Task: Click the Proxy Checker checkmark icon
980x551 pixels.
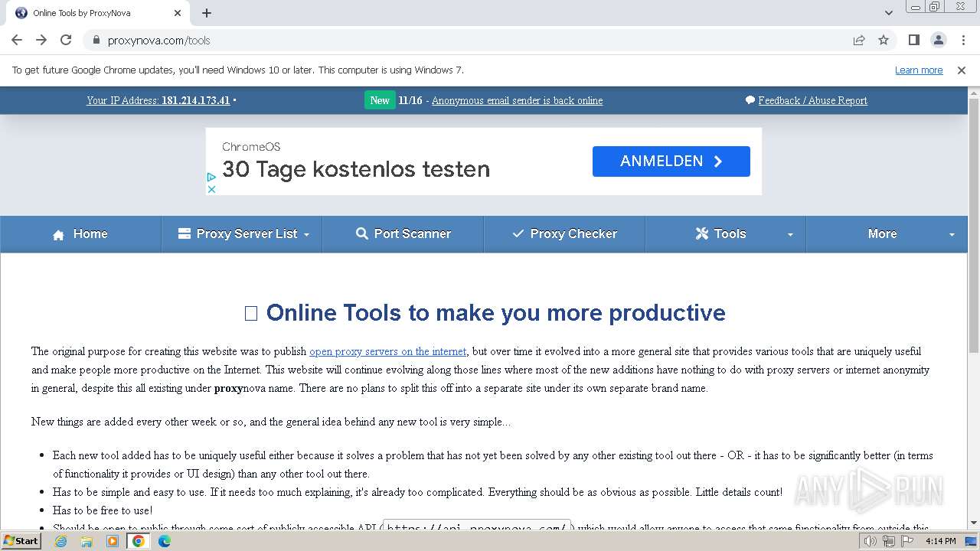Action: [x=518, y=233]
